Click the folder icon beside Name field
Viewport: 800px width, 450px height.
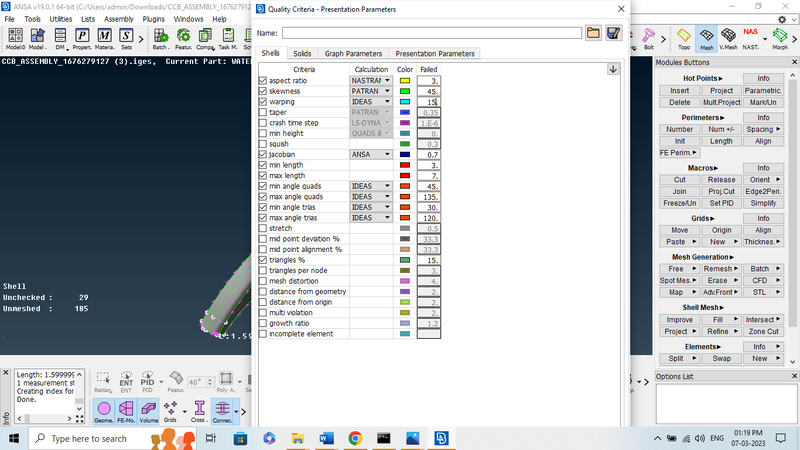coord(593,33)
